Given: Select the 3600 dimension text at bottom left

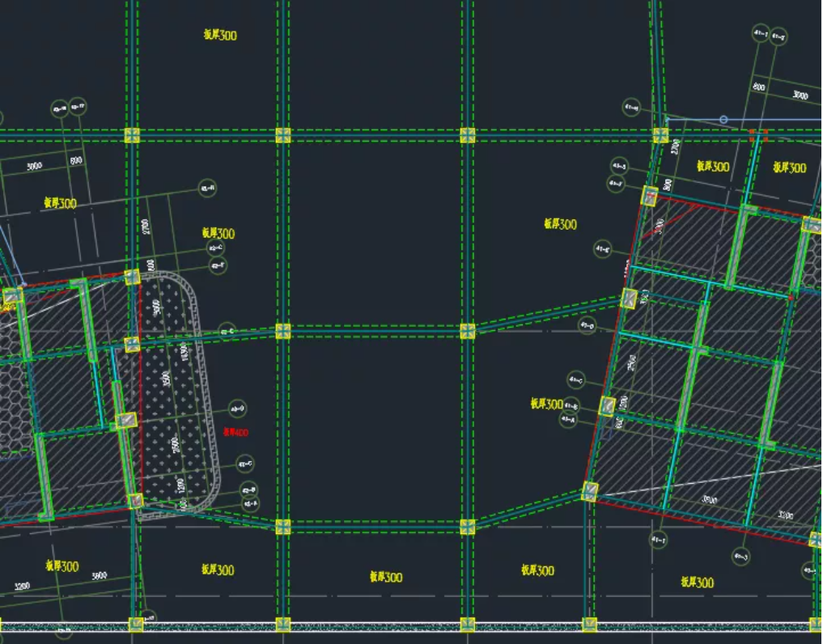Looking at the screenshot, I should [99, 576].
